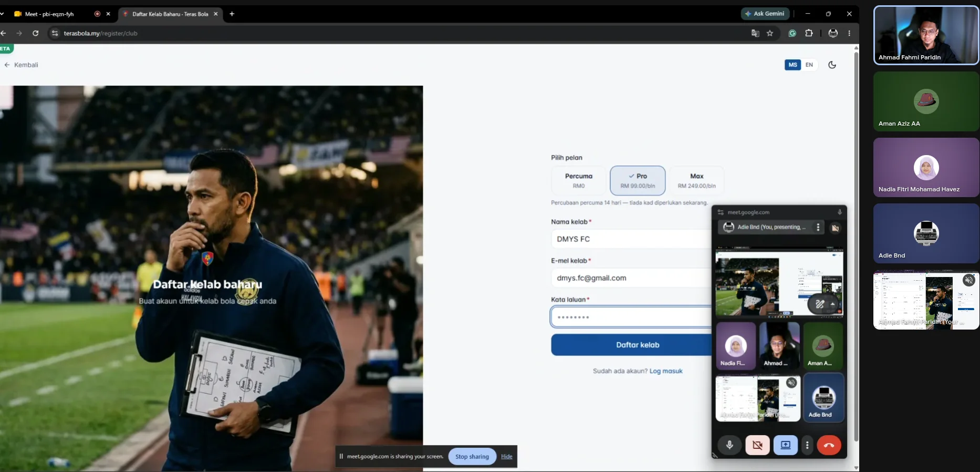980x472 pixels.
Task: Select the Pro RM 99.00/bln plan
Action: (x=638, y=180)
